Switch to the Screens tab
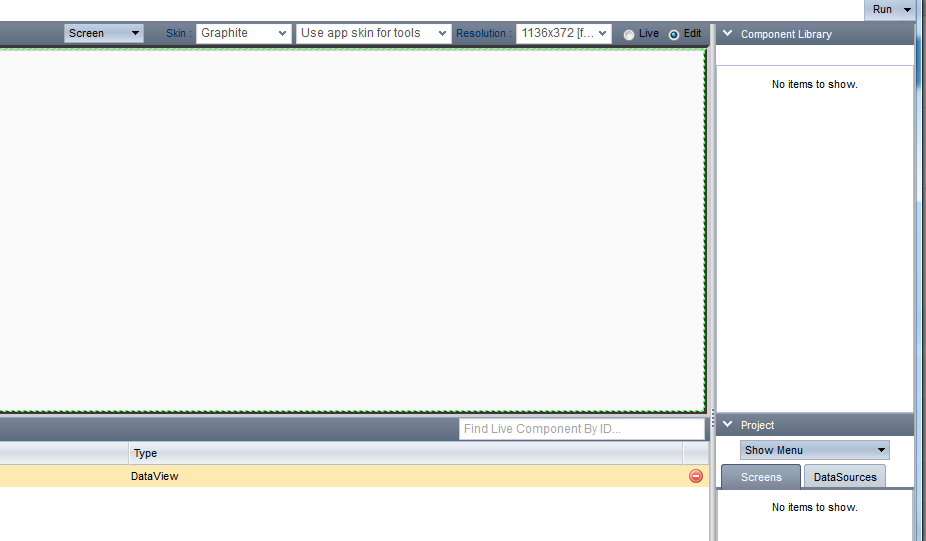Screen dimensions: 926x541 pyautogui.click(x=761, y=477)
